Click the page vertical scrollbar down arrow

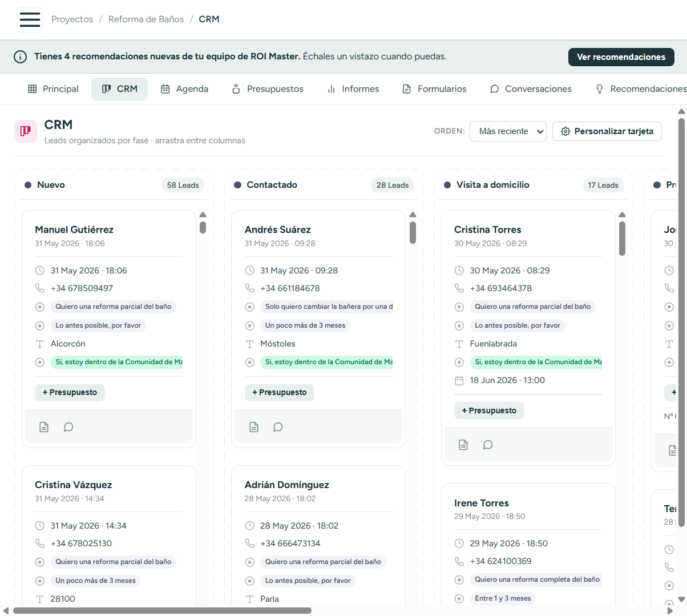tap(681, 599)
